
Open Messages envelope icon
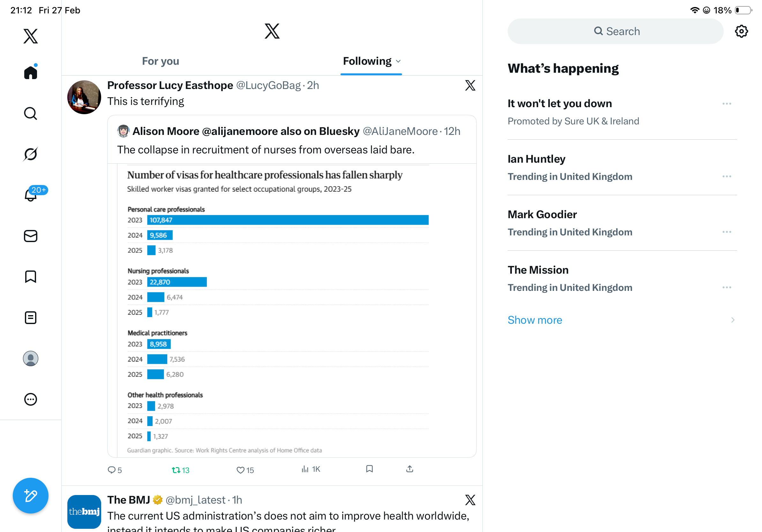tap(31, 236)
